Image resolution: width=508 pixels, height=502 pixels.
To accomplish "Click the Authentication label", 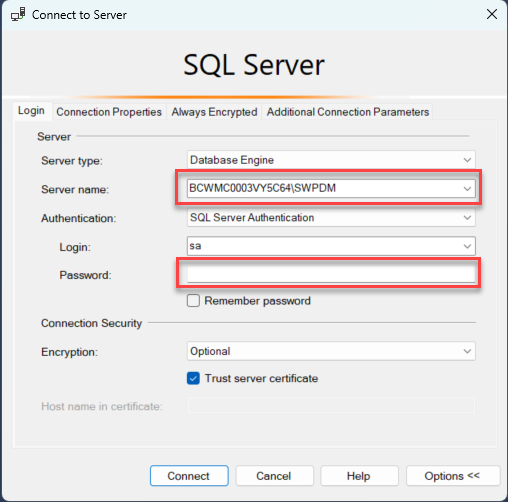I will (79, 218).
